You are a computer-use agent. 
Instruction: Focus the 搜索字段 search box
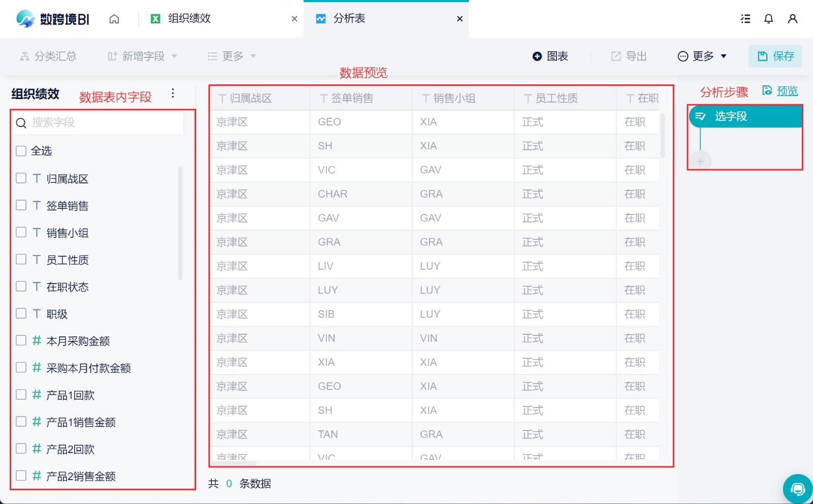(98, 123)
